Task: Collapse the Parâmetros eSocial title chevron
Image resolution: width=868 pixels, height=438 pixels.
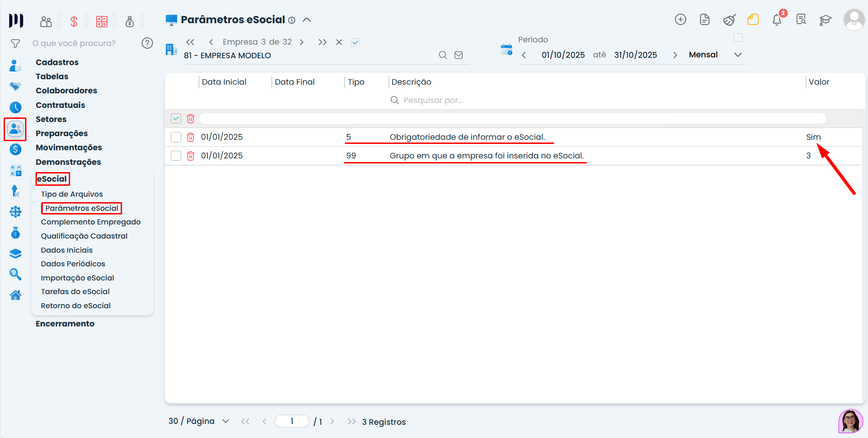Action: [x=307, y=20]
